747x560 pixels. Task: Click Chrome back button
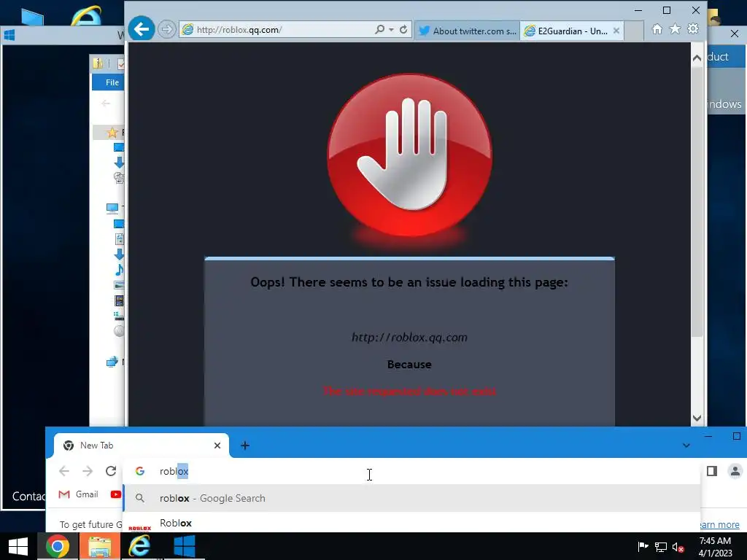(64, 471)
